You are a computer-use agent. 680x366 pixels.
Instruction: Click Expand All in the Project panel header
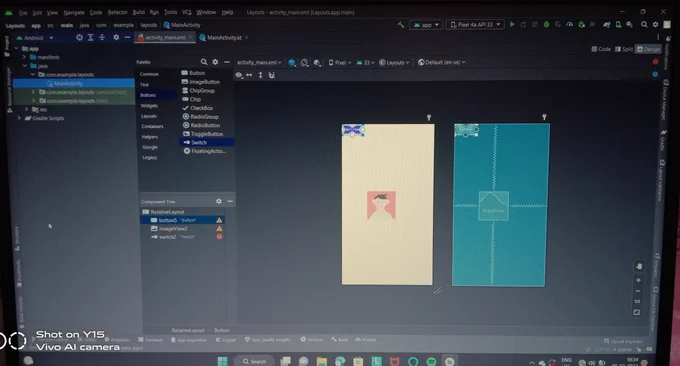point(91,38)
